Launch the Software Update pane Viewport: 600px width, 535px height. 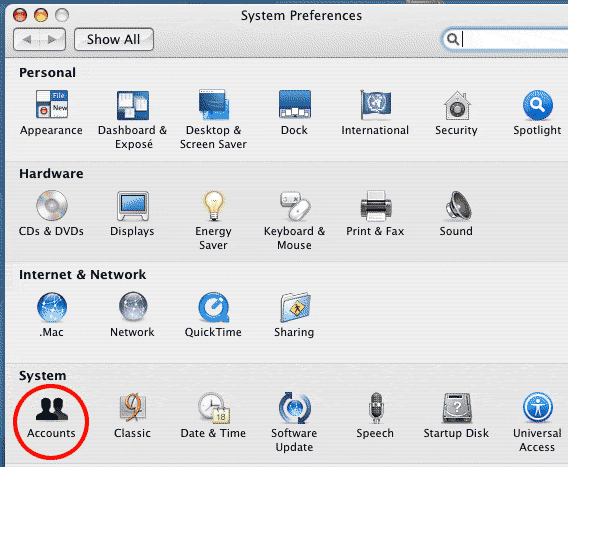point(294,409)
